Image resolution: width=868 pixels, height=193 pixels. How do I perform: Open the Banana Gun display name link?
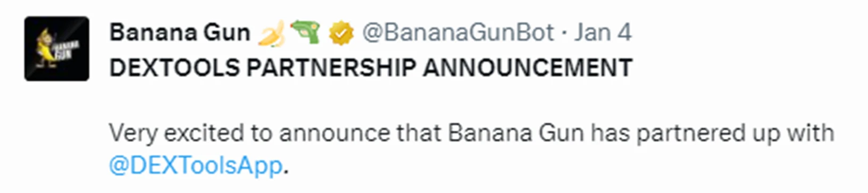pyautogui.click(x=180, y=33)
